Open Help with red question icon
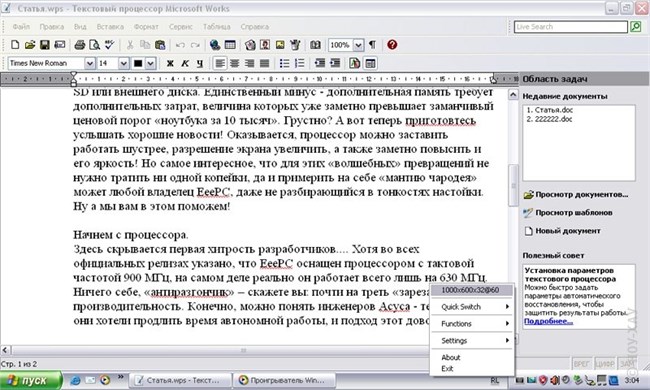This screenshot has height=390, width=650. [x=392, y=45]
